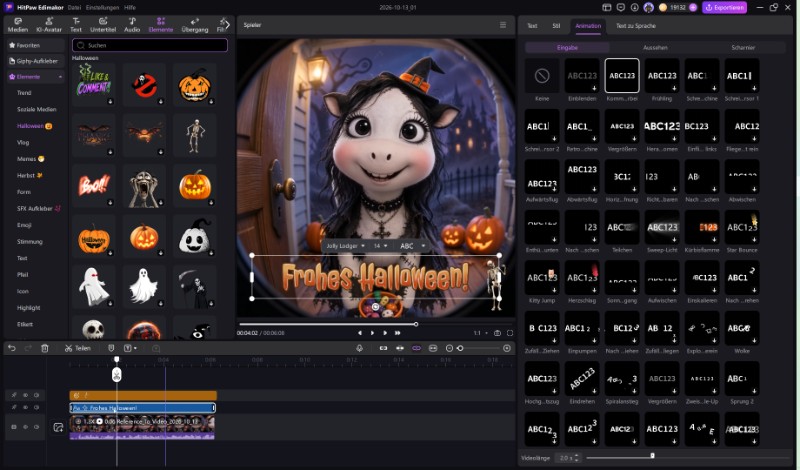Collapse the Elemente category expander
This screenshot has height=470, width=800.
pyautogui.click(x=60, y=77)
